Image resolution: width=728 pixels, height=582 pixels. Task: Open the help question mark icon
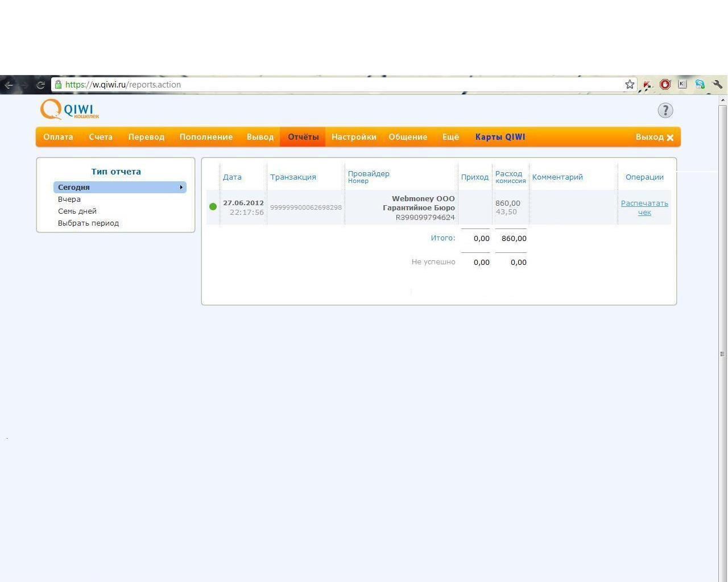coord(665,110)
